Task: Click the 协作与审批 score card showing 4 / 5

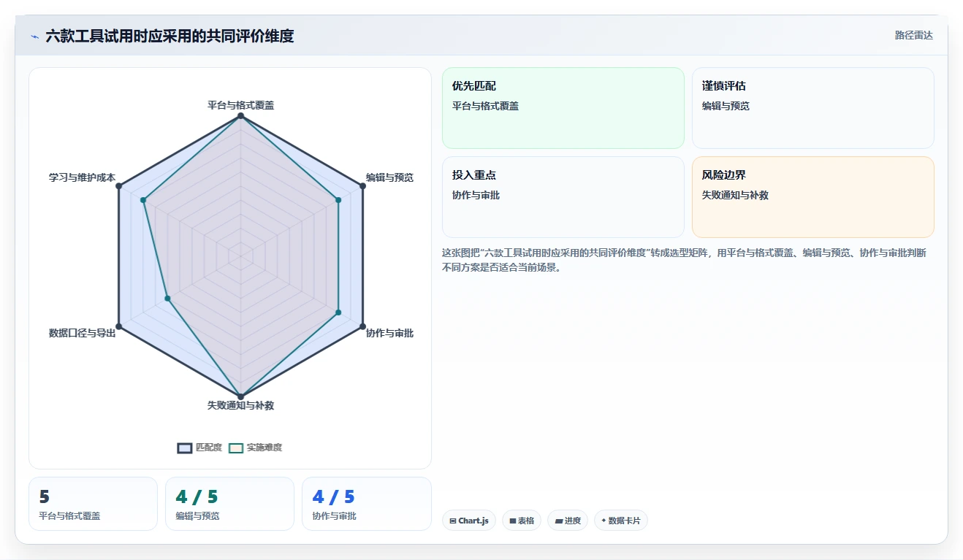Action: (366, 504)
